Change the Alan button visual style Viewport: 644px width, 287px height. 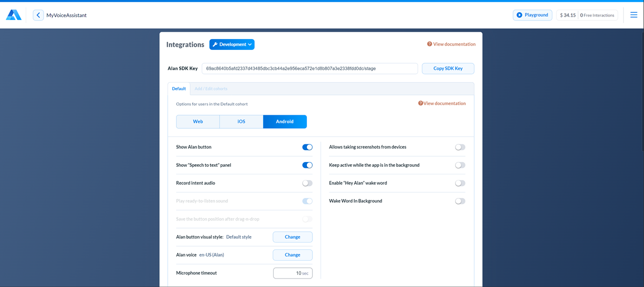coord(292,237)
